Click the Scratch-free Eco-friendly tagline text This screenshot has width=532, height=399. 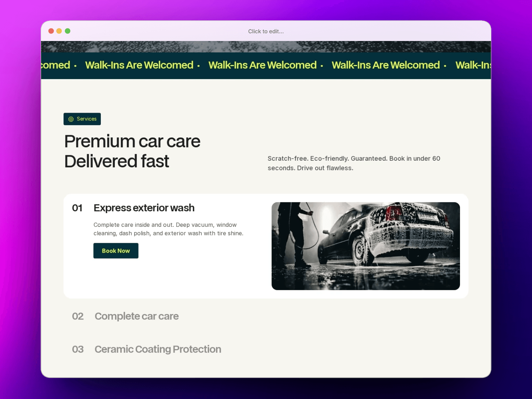click(354, 163)
